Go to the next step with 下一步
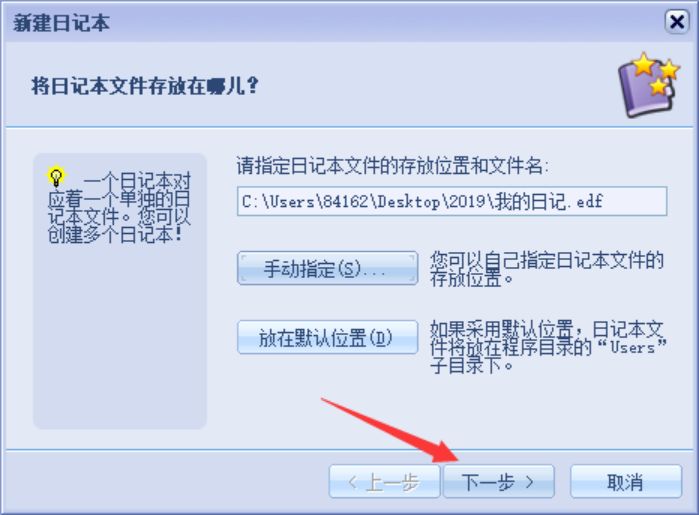Image resolution: width=699 pixels, height=515 pixels. tap(499, 482)
